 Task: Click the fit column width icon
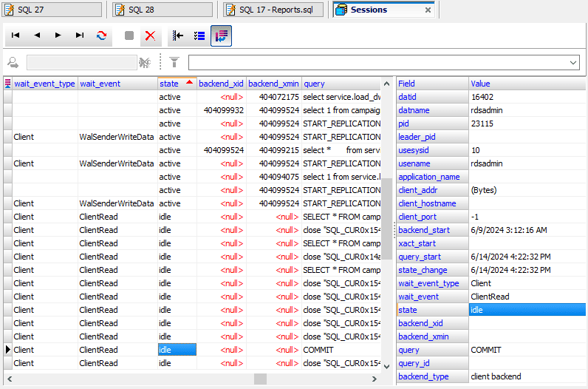click(x=177, y=35)
